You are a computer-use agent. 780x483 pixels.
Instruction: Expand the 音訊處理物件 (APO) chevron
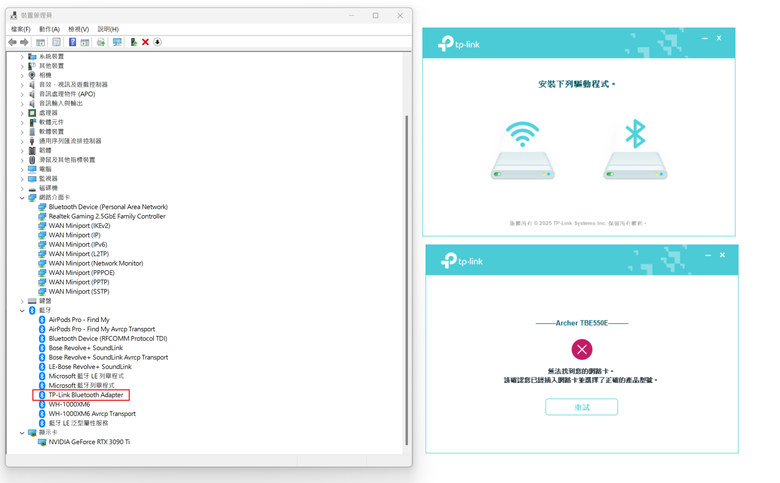coord(22,94)
